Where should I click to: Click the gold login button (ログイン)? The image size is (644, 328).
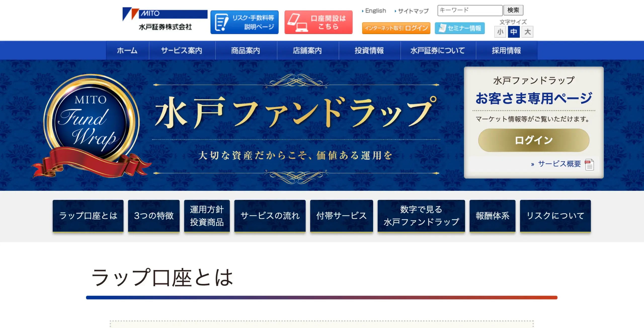(534, 140)
